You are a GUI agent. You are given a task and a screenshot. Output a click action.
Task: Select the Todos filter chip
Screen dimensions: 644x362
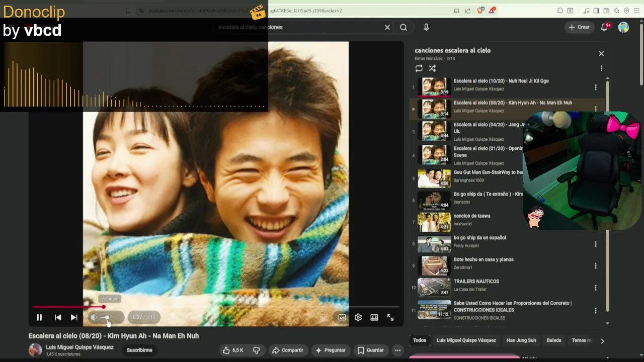click(420, 340)
